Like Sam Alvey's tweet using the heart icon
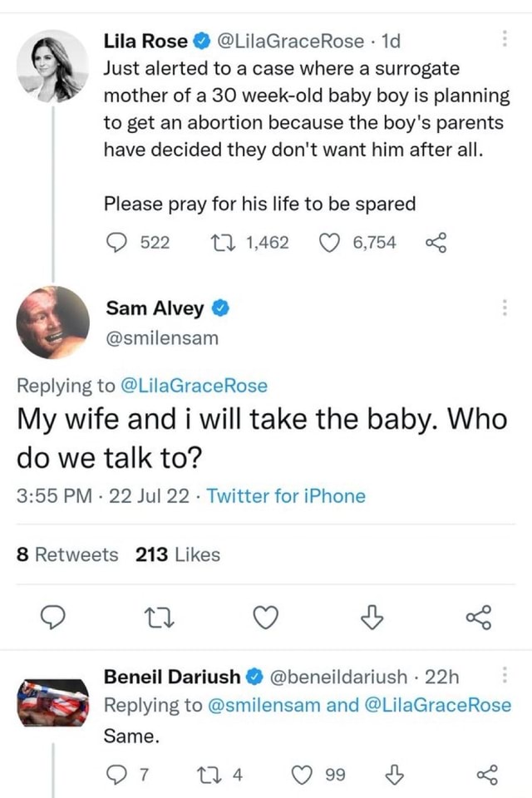This screenshot has width=532, height=798. 264,617
